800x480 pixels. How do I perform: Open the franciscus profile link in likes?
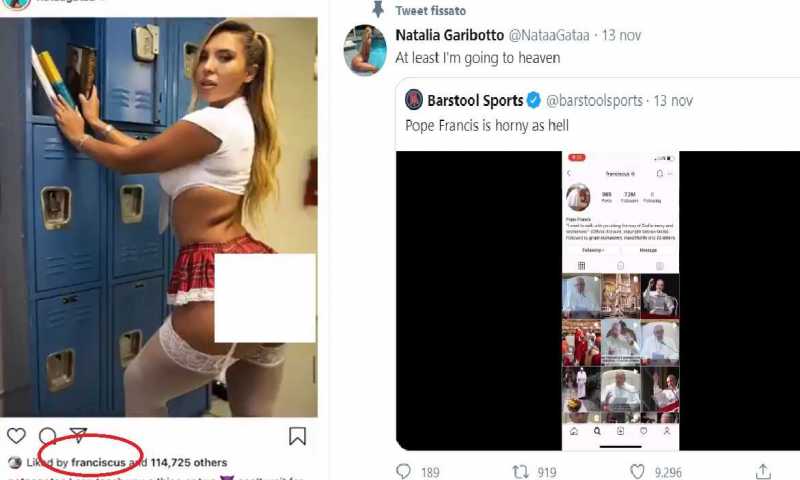(98, 463)
